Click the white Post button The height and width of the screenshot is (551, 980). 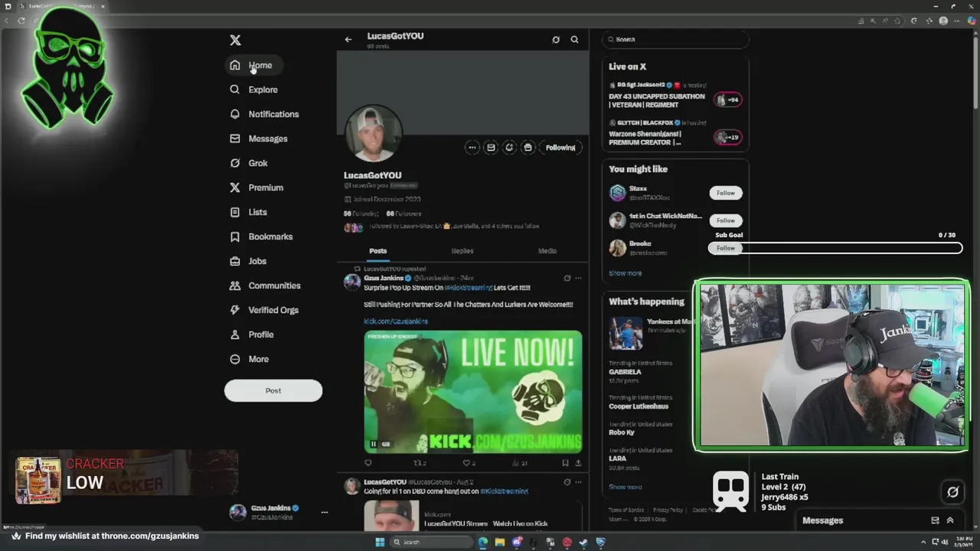[x=273, y=390]
